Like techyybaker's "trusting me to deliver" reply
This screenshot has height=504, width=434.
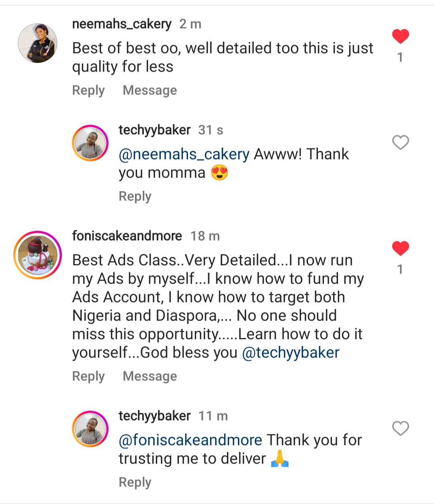click(400, 429)
